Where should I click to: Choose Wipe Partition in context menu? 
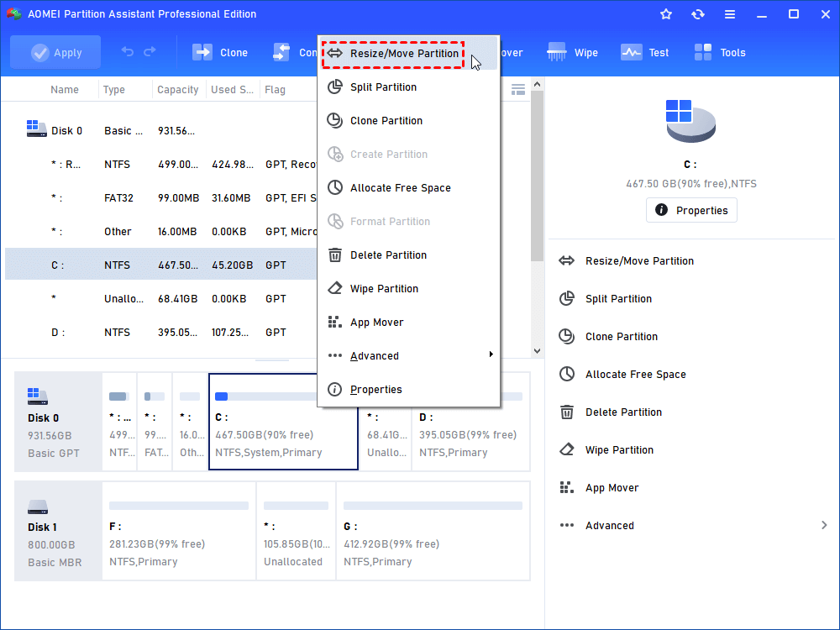(409, 288)
